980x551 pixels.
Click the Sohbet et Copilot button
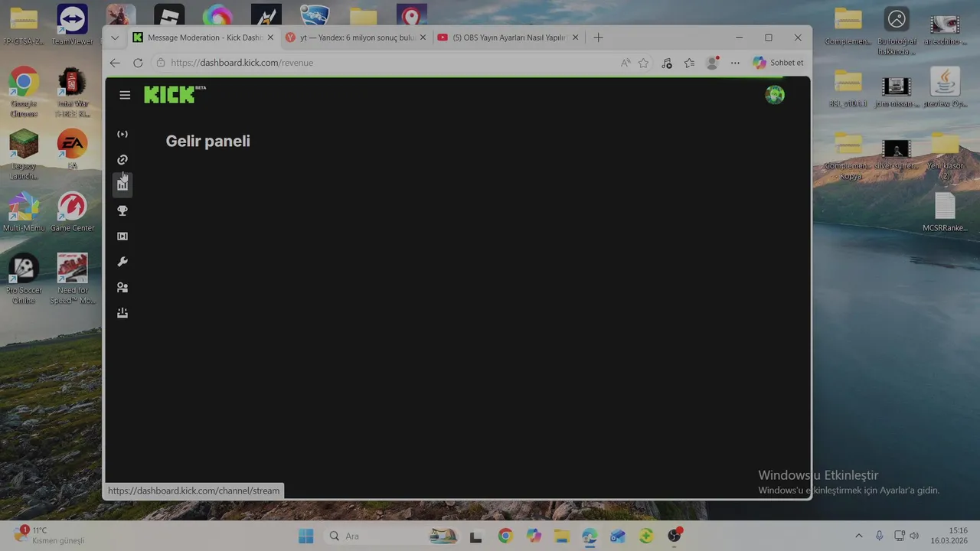coord(778,63)
